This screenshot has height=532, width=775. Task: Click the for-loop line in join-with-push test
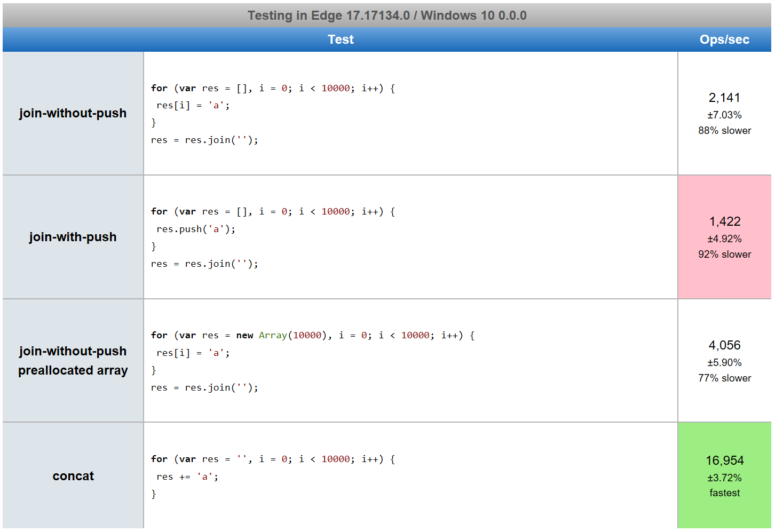(273, 211)
